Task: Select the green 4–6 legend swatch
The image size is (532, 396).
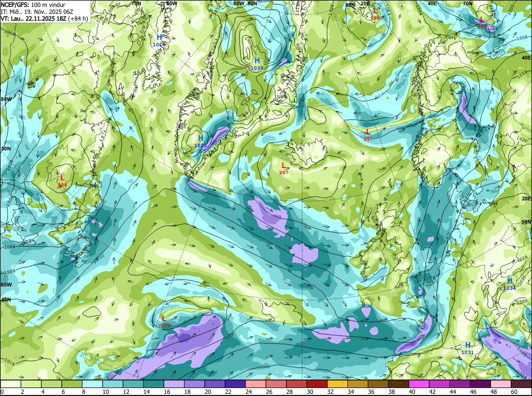Action: tap(52, 384)
